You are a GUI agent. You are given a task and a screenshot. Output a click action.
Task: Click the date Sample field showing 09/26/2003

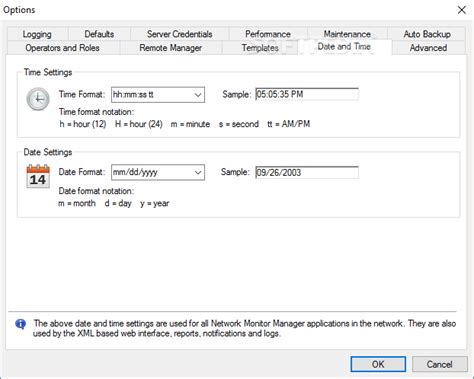click(307, 172)
